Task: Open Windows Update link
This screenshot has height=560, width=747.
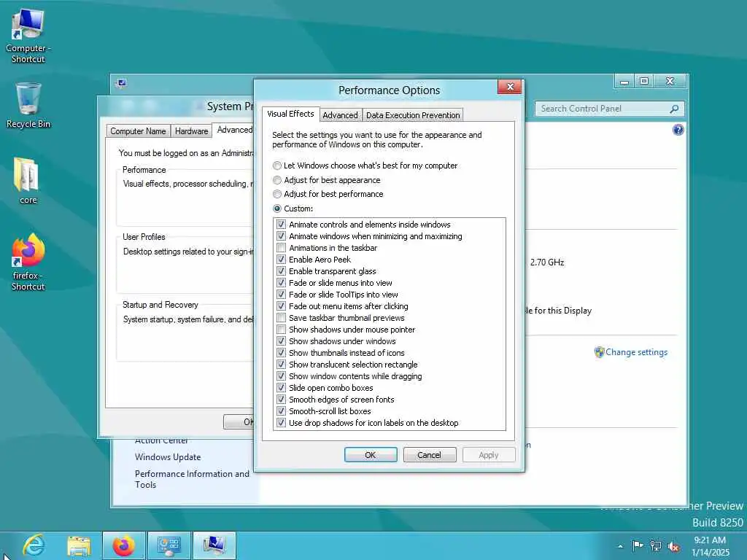Action: [x=168, y=457]
